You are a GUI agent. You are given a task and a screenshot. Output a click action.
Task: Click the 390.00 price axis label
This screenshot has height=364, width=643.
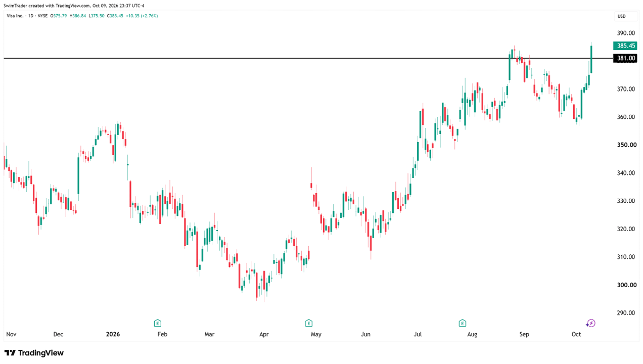(625, 33)
